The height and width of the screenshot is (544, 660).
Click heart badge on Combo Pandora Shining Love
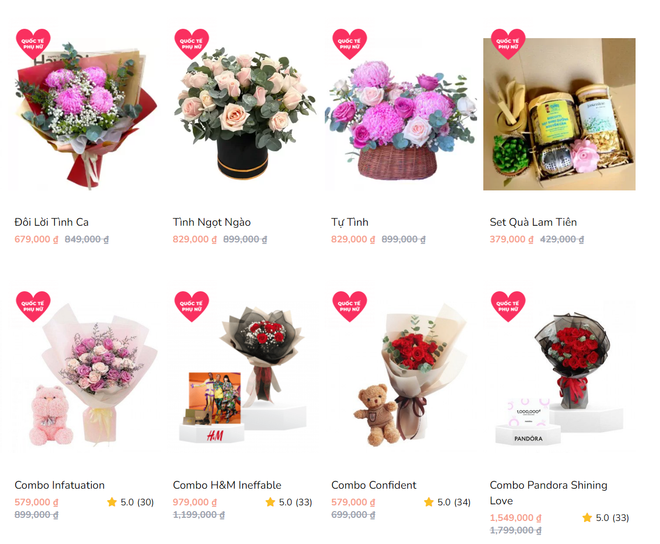(x=508, y=306)
